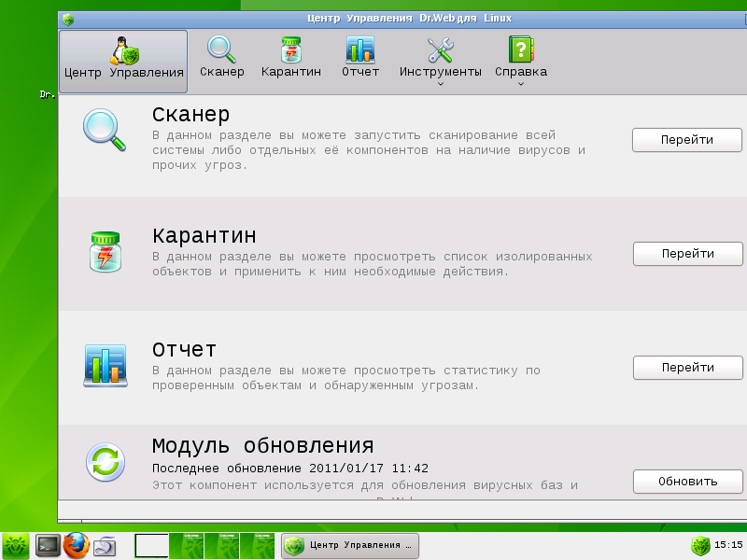Image resolution: width=747 pixels, height=560 pixels.
Task: Select the Центр Управления toolbar tab
Action: 122,56
